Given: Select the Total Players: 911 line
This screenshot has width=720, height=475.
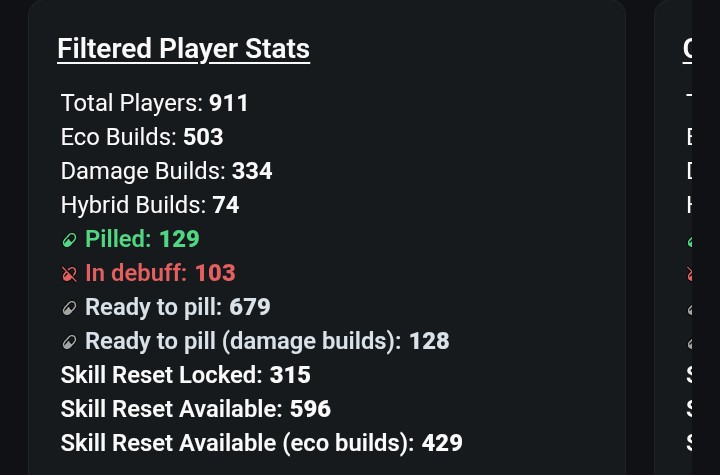Looking at the screenshot, I should click(x=155, y=103).
